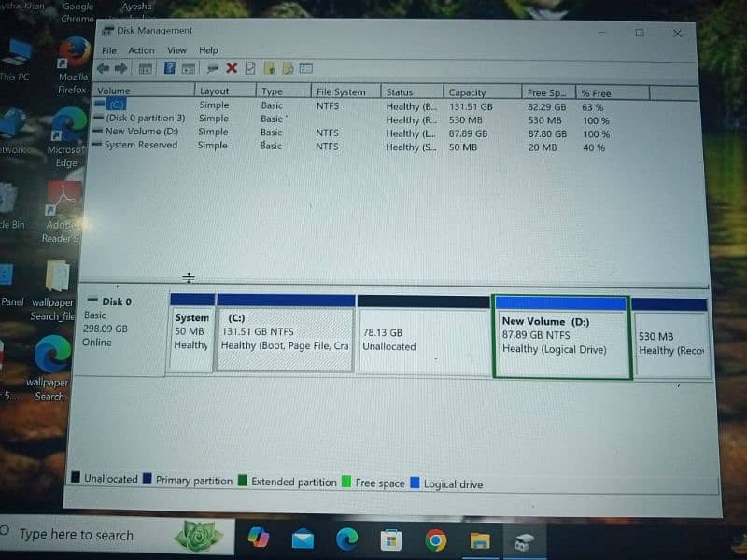The width and height of the screenshot is (747, 560).
Task: Click the Properties checkmark toolbar icon
Action: coord(250,68)
